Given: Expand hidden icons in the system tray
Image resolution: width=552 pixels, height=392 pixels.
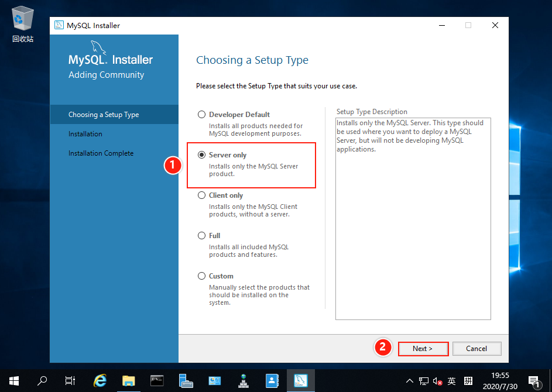Looking at the screenshot, I should pyautogui.click(x=409, y=380).
